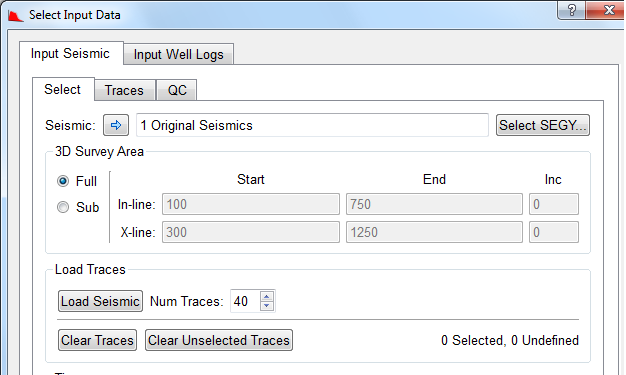Viewport: 626px width, 375px height.
Task: Click the 'Select Input Data' window title
Action: coord(75,15)
